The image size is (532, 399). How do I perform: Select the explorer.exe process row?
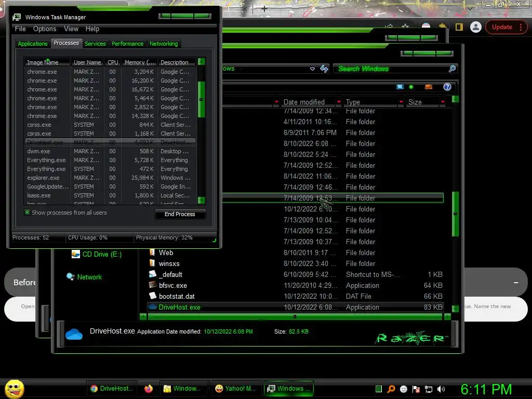coord(110,178)
